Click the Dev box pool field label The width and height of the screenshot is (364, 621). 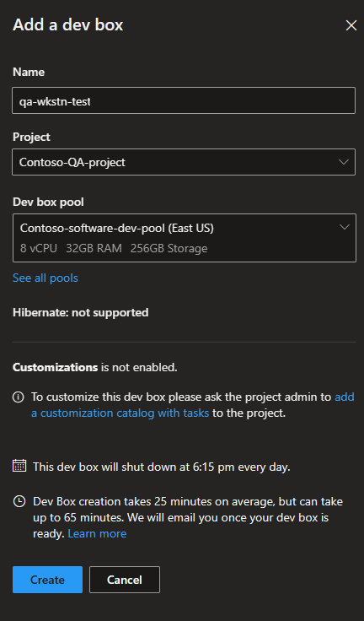pos(48,202)
